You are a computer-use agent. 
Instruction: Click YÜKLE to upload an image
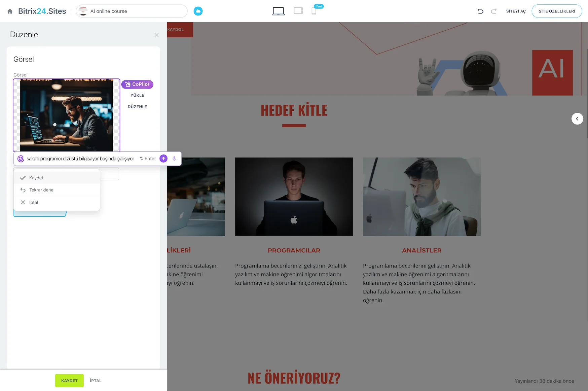(x=137, y=95)
